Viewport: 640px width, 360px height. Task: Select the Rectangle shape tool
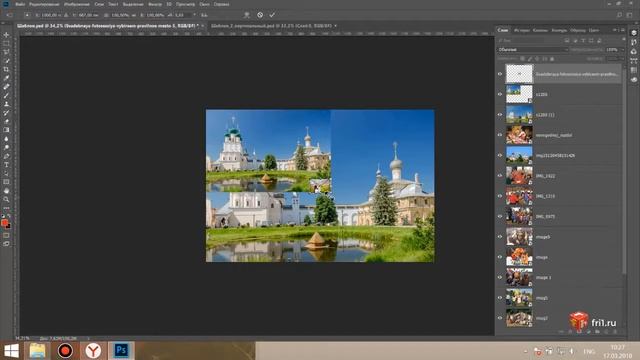click(6, 182)
